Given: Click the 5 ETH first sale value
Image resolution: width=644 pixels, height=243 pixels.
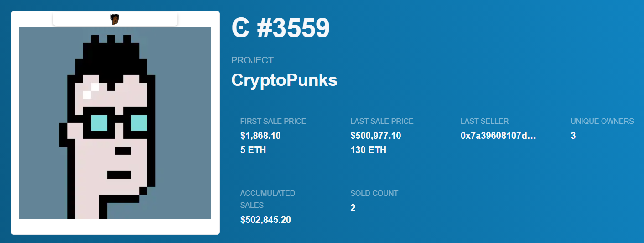Looking at the screenshot, I should point(253,150).
